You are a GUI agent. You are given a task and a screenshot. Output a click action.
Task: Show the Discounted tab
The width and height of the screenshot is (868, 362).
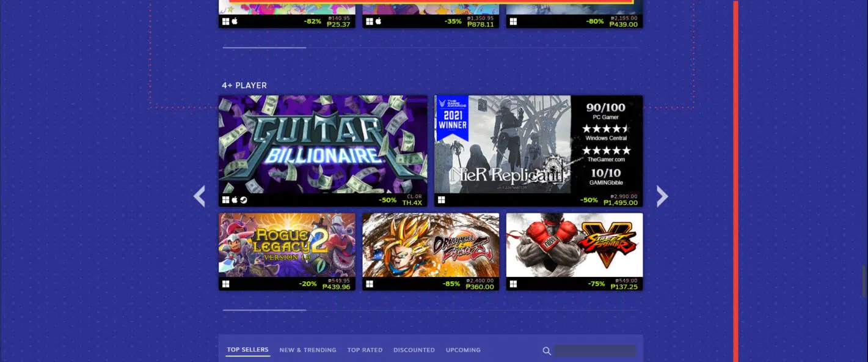pos(414,350)
